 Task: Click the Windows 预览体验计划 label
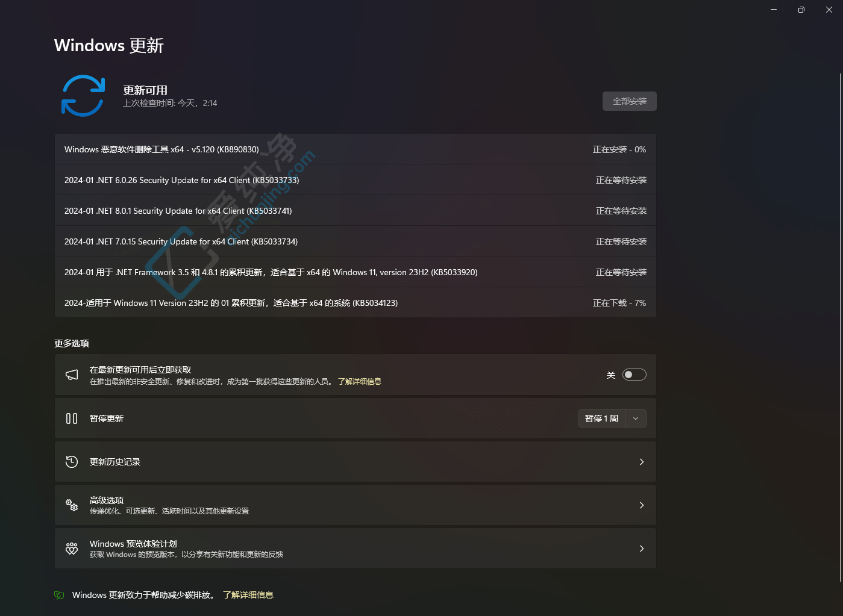[x=133, y=544]
